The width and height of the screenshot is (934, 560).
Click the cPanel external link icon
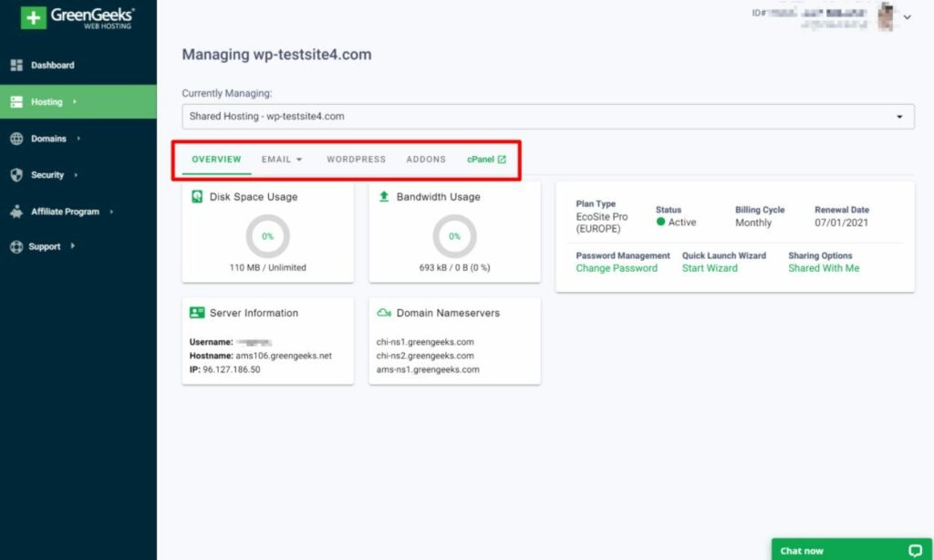pos(502,160)
